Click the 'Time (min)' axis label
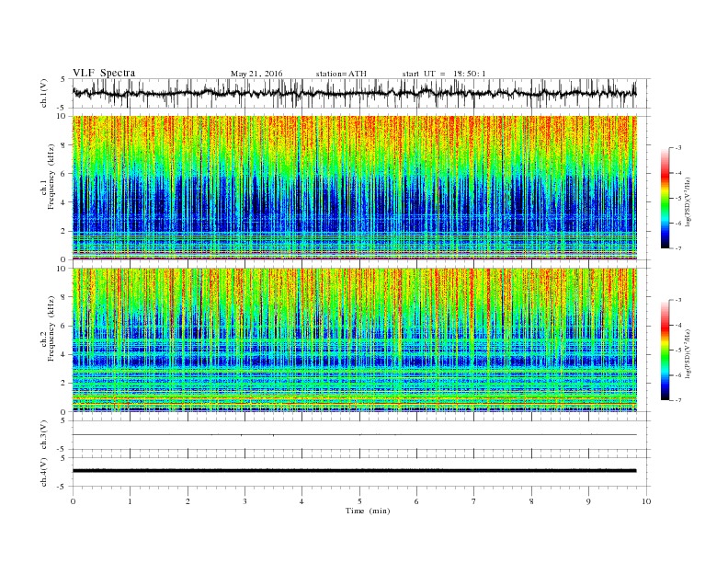 [x=368, y=511]
